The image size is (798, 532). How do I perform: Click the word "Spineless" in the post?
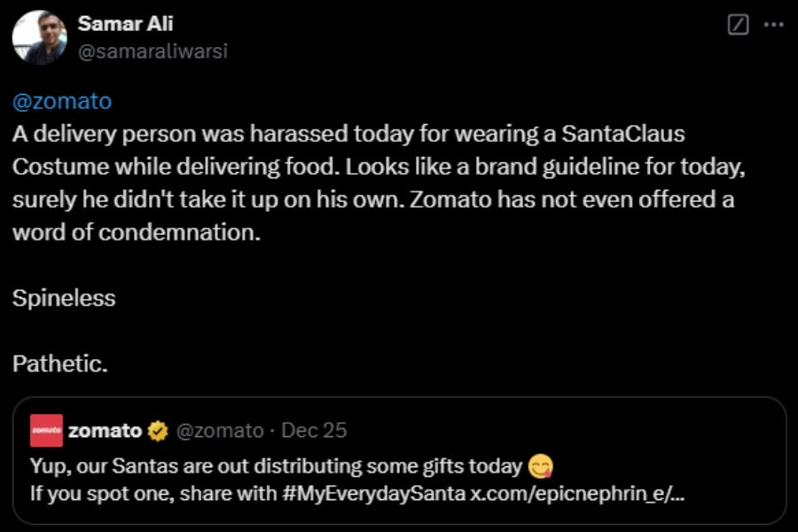[x=64, y=298]
